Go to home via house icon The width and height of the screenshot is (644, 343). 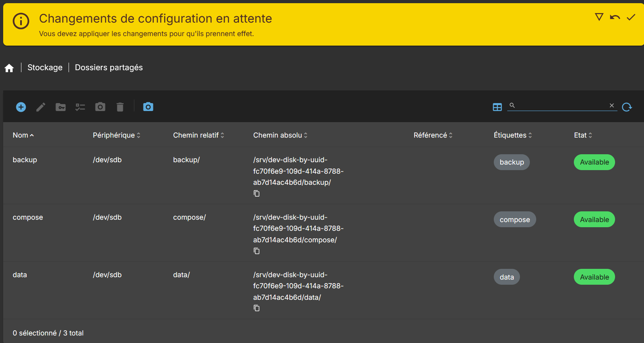9,68
